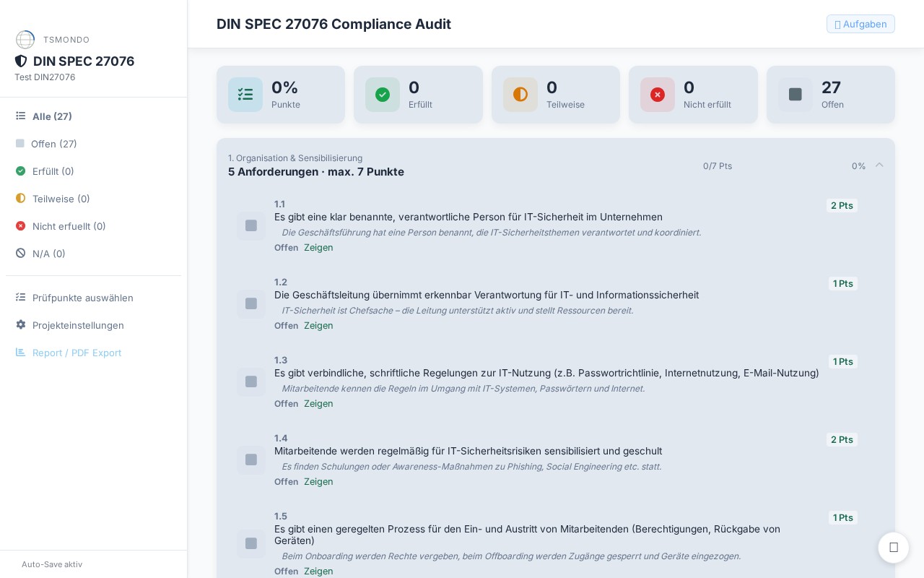Viewport: 924px width, 578px height.
Task: Click the 0 Nicht erfüllt summary card
Action: (x=693, y=95)
